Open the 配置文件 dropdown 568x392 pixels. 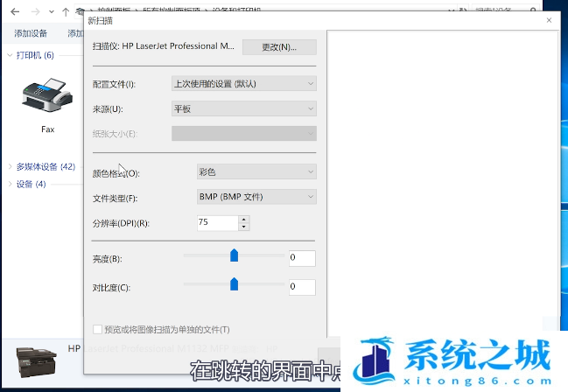pyautogui.click(x=244, y=84)
